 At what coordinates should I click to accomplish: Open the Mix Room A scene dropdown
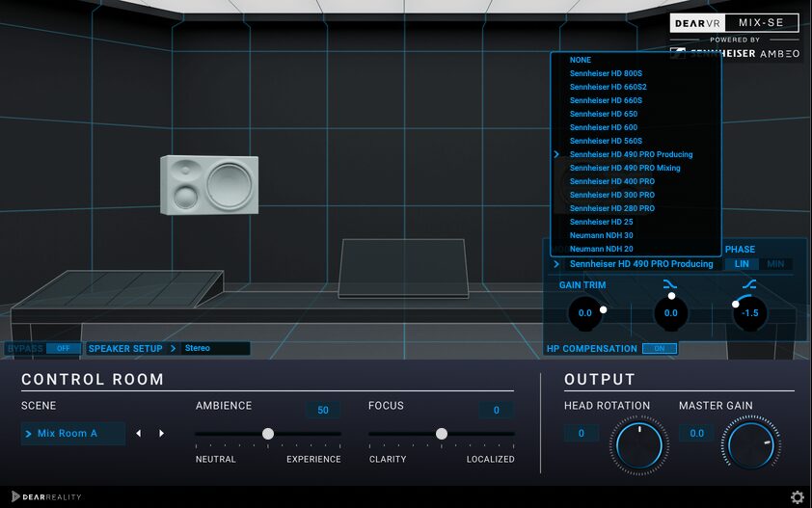tap(73, 434)
